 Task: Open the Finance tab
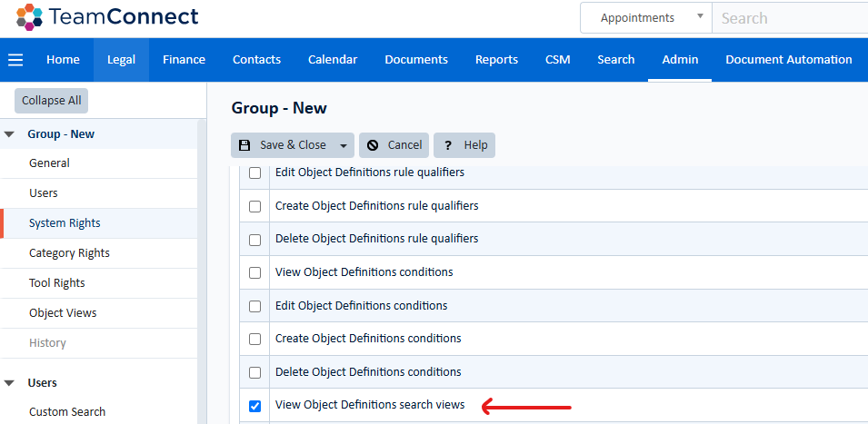click(184, 60)
